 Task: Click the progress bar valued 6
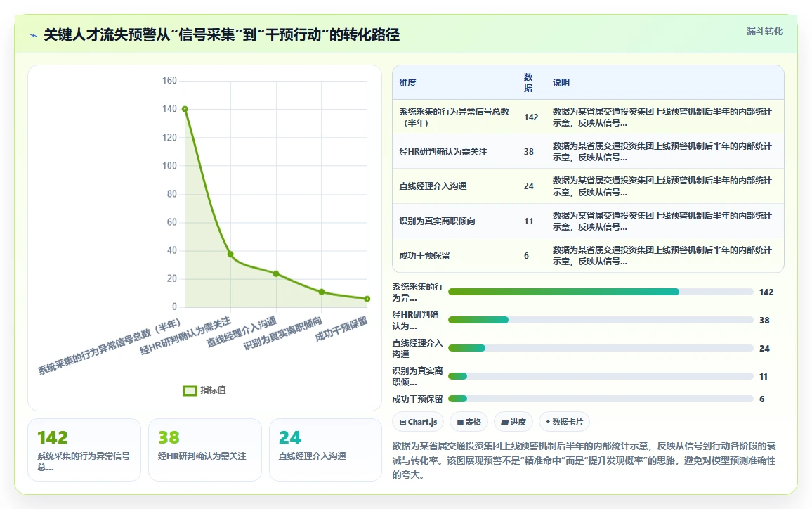pos(601,399)
